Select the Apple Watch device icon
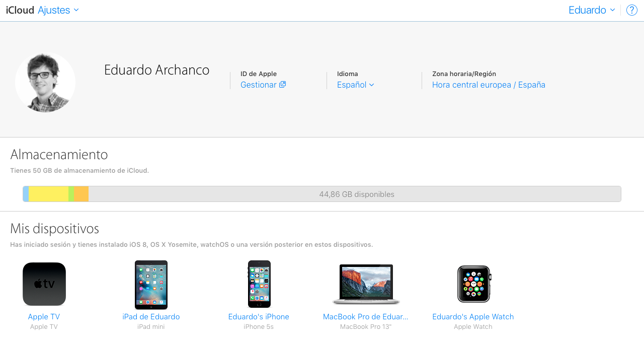This screenshot has height=344, width=644. [x=473, y=284]
